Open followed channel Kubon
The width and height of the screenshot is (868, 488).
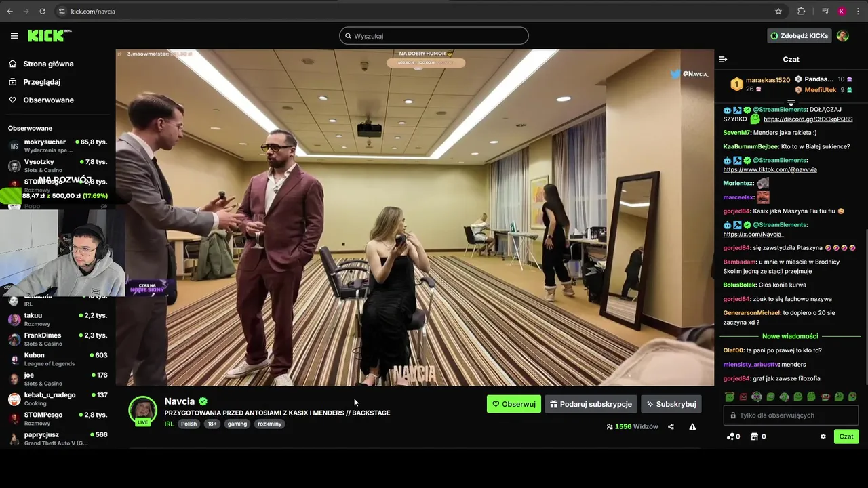coord(58,359)
